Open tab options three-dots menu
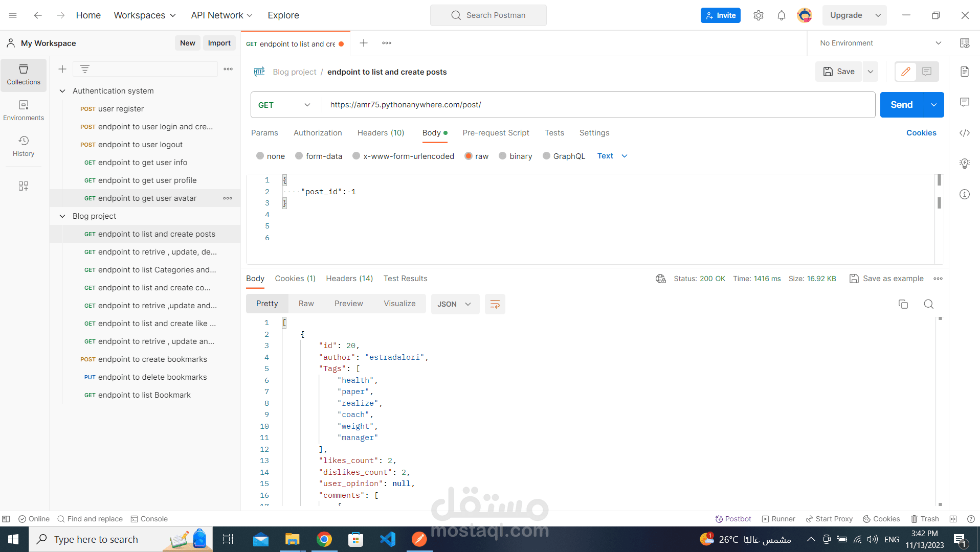 coord(387,43)
